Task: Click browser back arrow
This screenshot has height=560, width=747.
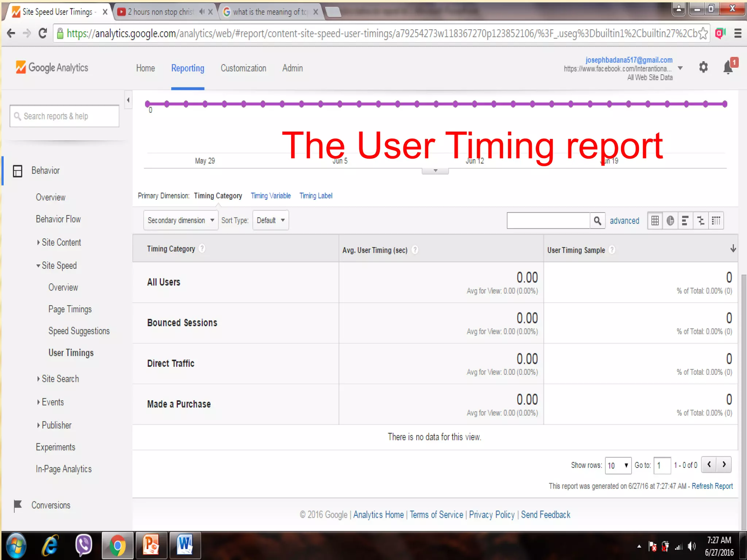Action: [11, 34]
